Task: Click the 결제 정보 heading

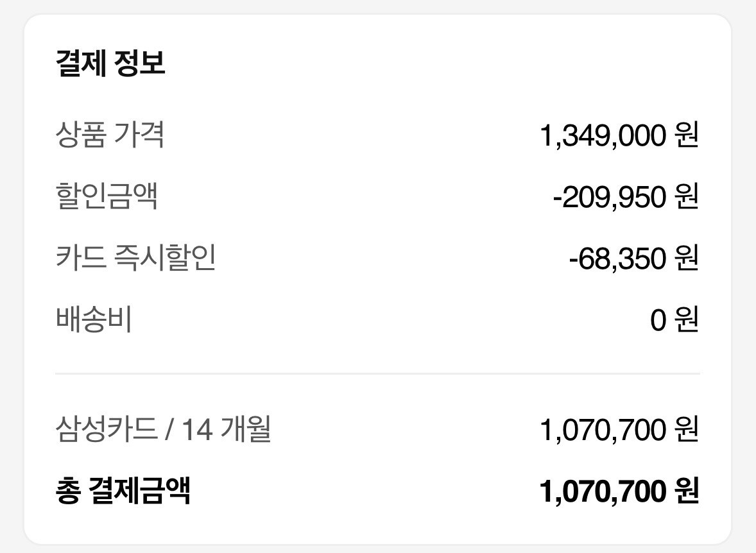Action: pyautogui.click(x=110, y=63)
